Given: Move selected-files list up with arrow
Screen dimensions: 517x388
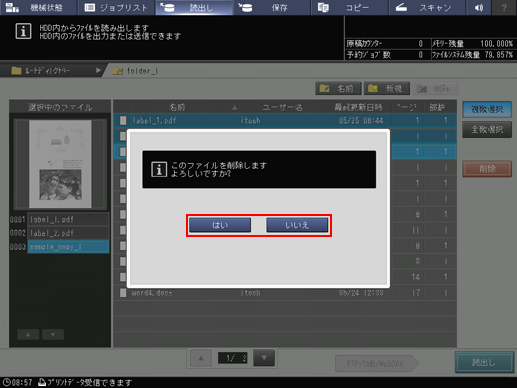Looking at the screenshot, I should click(28, 335).
